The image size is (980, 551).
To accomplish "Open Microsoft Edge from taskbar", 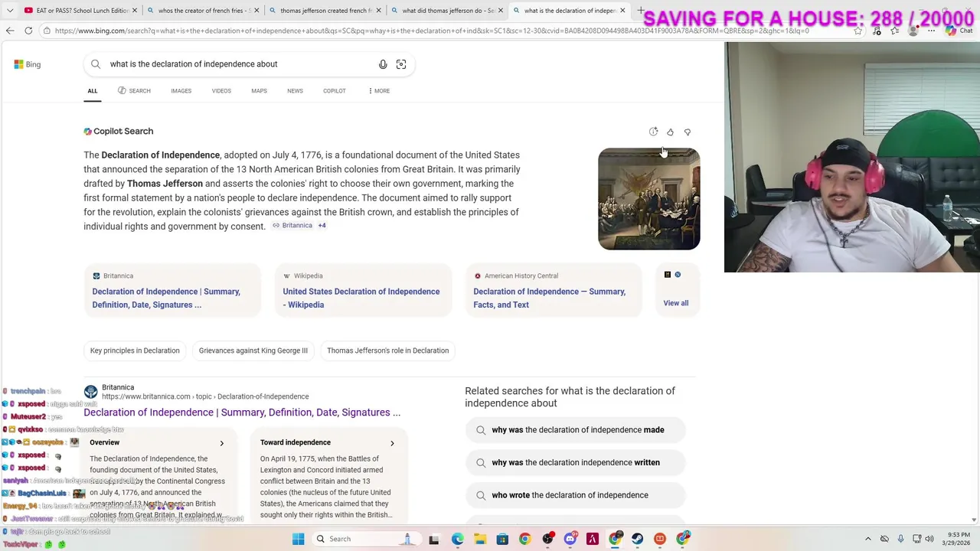I will 457,539.
